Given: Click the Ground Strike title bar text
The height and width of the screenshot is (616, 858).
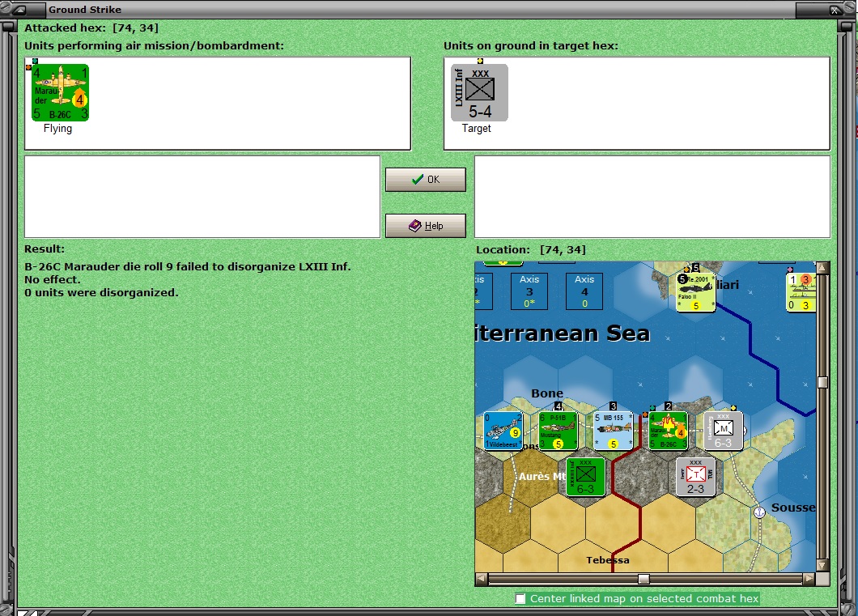Looking at the screenshot, I should (85, 9).
